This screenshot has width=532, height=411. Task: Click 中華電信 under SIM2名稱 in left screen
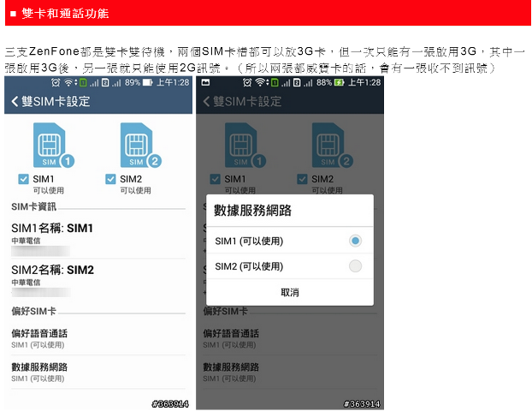(26, 283)
